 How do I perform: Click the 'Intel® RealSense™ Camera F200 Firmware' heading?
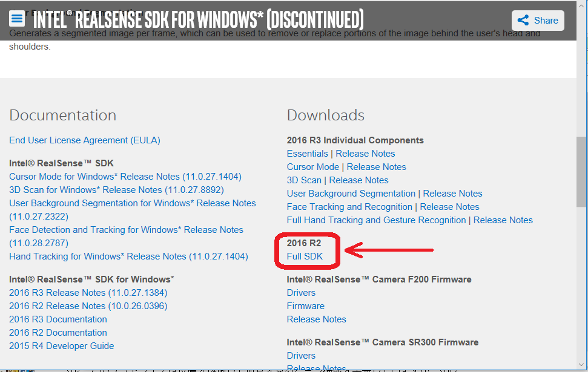tap(379, 279)
